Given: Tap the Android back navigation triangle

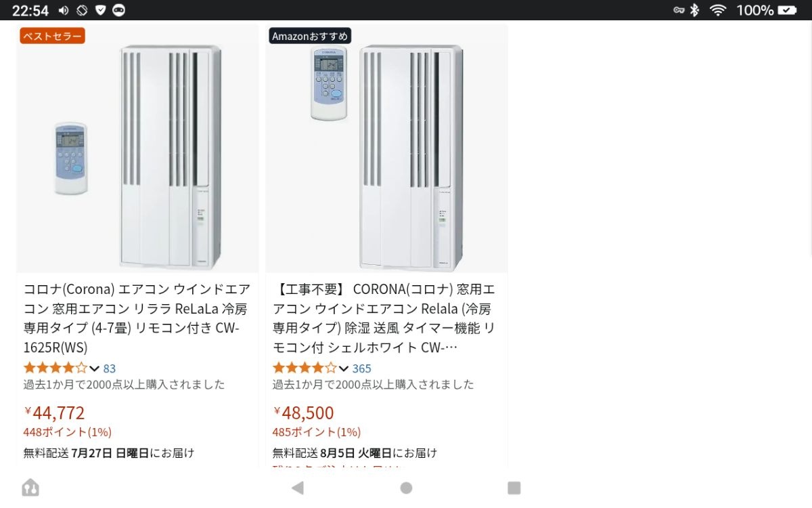Looking at the screenshot, I should pos(298,488).
